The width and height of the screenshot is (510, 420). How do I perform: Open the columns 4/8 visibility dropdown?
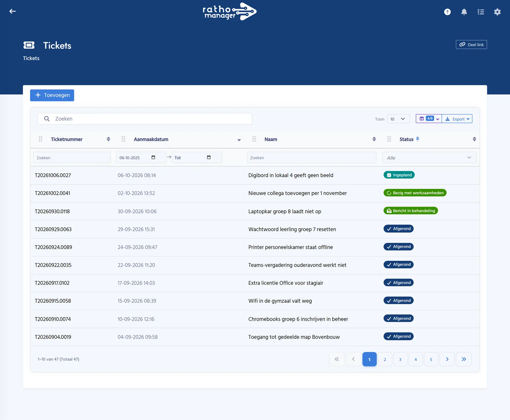429,119
